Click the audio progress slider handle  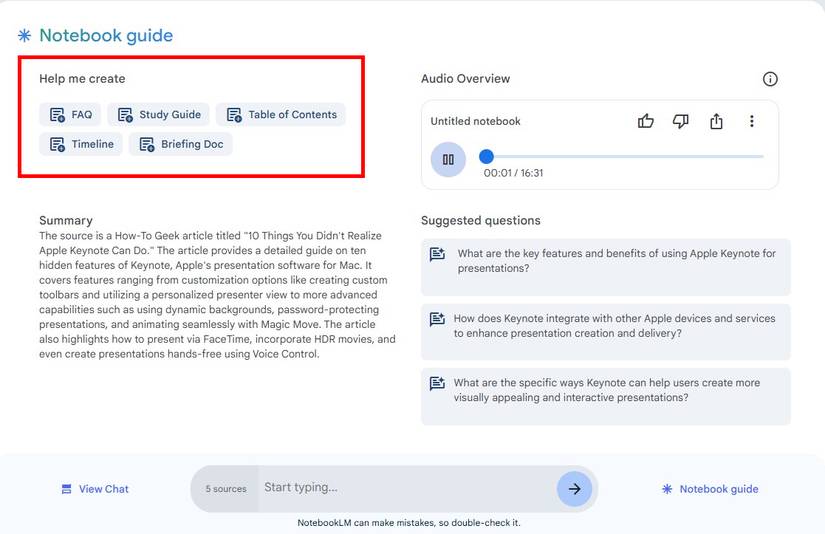pyautogui.click(x=486, y=156)
